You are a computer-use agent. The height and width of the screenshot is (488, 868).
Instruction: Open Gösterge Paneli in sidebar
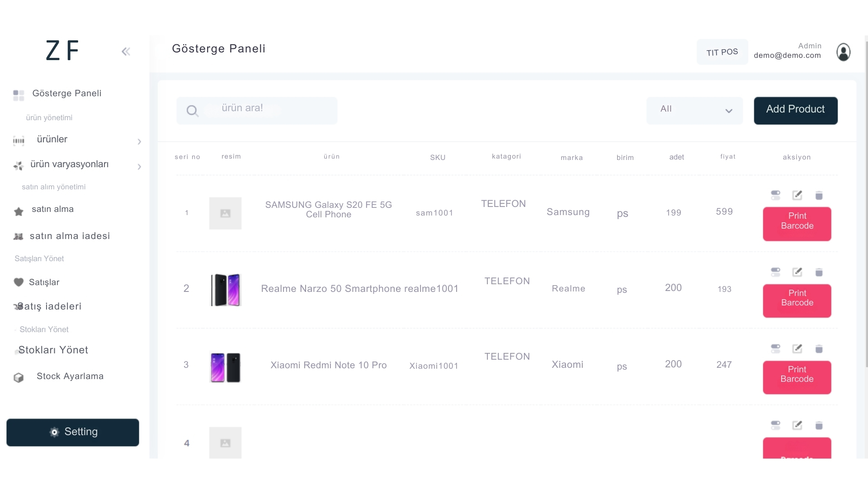click(67, 94)
